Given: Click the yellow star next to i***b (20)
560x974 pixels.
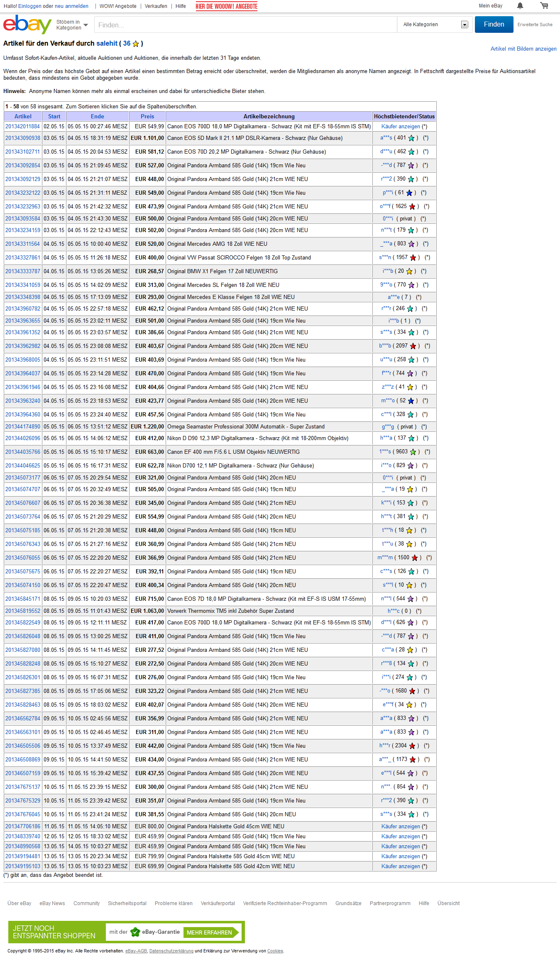Looking at the screenshot, I should (409, 271).
